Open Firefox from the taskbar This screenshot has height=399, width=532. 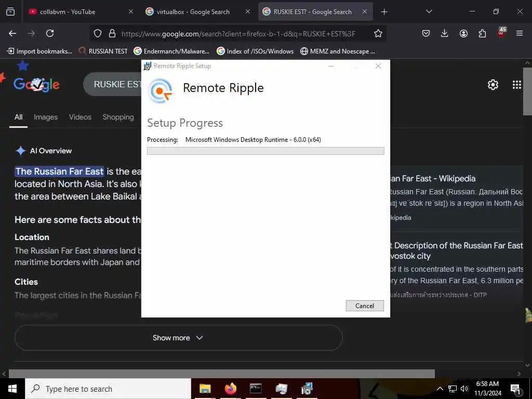tap(230, 389)
